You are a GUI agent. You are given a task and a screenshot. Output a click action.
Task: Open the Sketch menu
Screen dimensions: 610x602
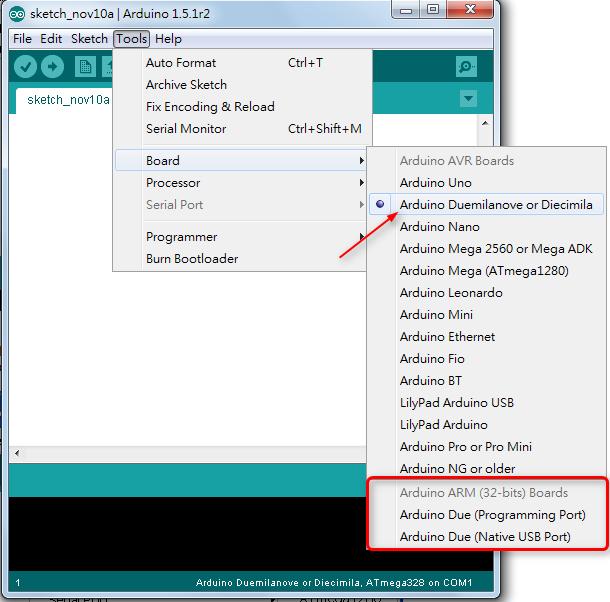[89, 39]
